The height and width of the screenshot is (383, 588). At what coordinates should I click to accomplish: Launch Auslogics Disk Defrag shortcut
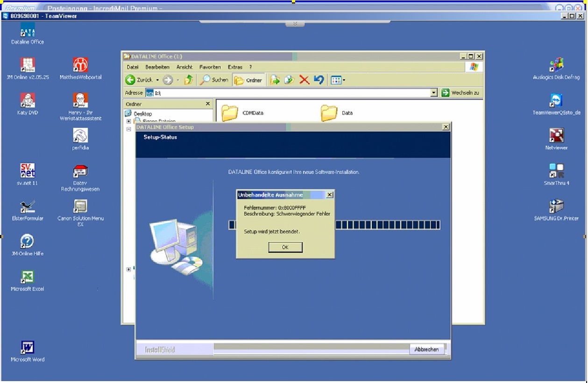[x=556, y=65]
